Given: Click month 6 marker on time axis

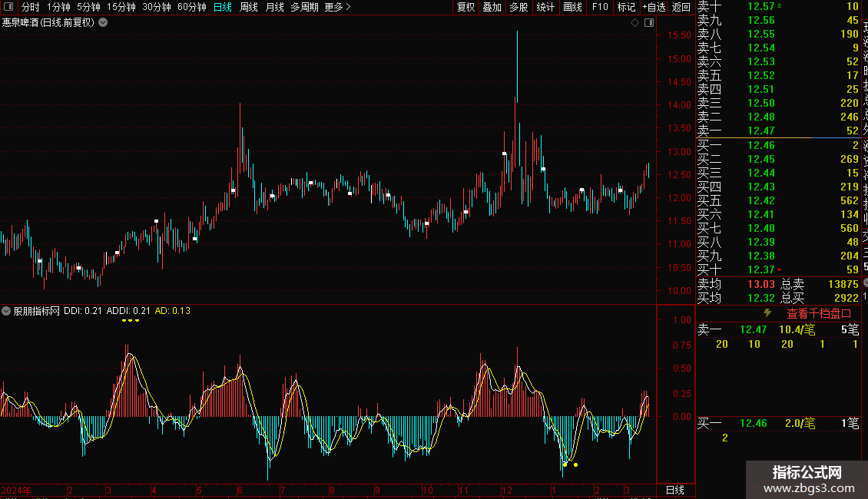Looking at the screenshot, I should pos(240,490).
